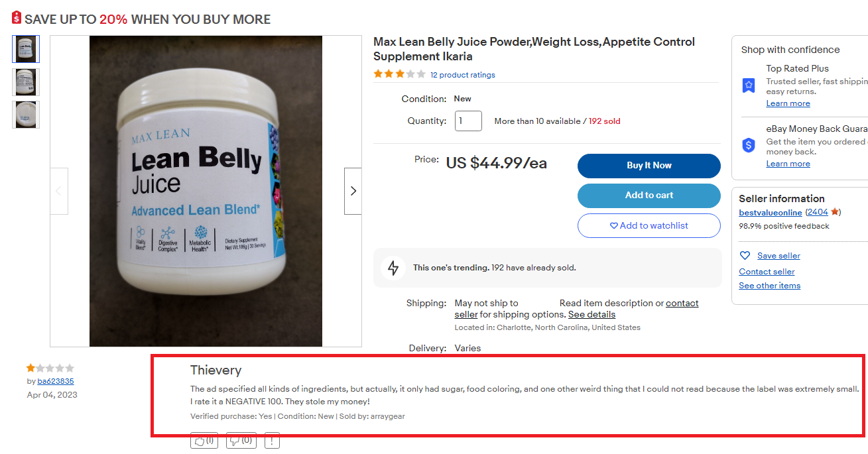Click the Top Rated Plus badge icon
The width and height of the screenshot is (868, 454).
pos(749,85)
